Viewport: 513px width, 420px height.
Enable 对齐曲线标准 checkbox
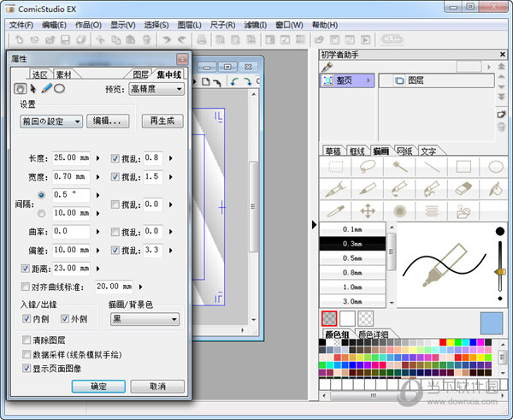point(25,287)
